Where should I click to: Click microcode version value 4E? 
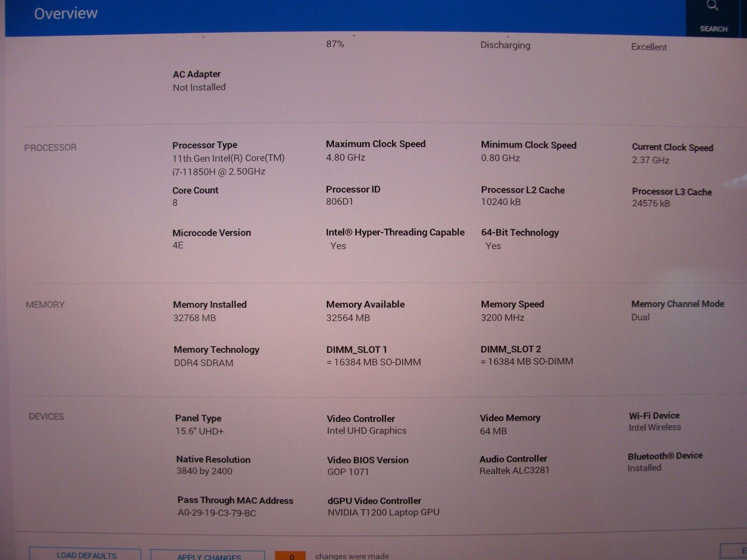point(178,245)
